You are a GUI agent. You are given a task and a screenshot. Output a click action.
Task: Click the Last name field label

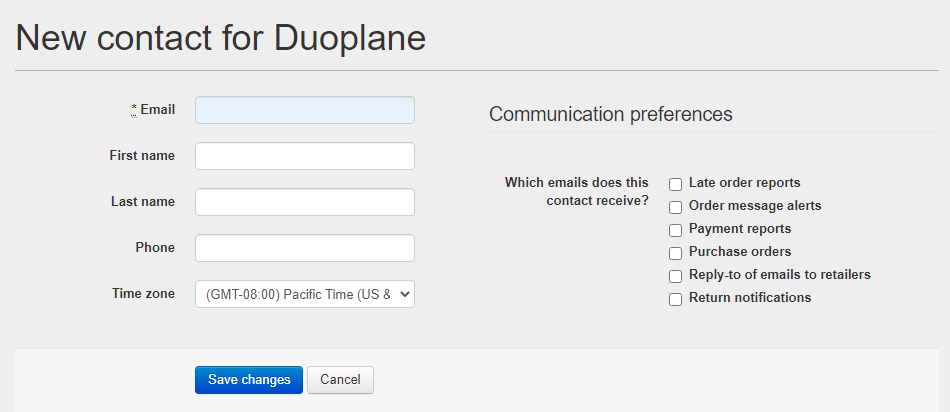(143, 202)
